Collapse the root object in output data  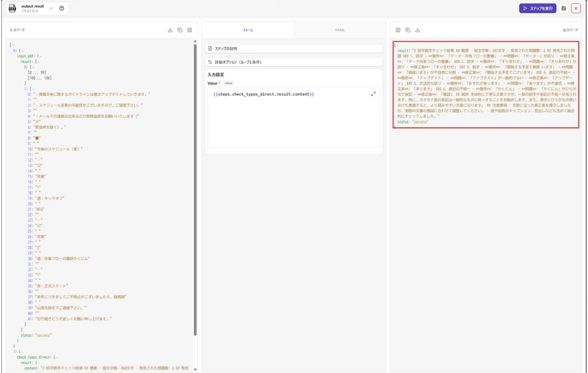(x=396, y=45)
